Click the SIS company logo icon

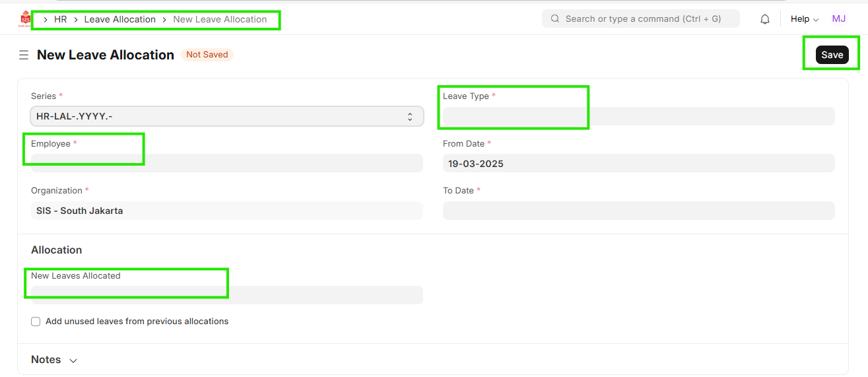click(25, 19)
